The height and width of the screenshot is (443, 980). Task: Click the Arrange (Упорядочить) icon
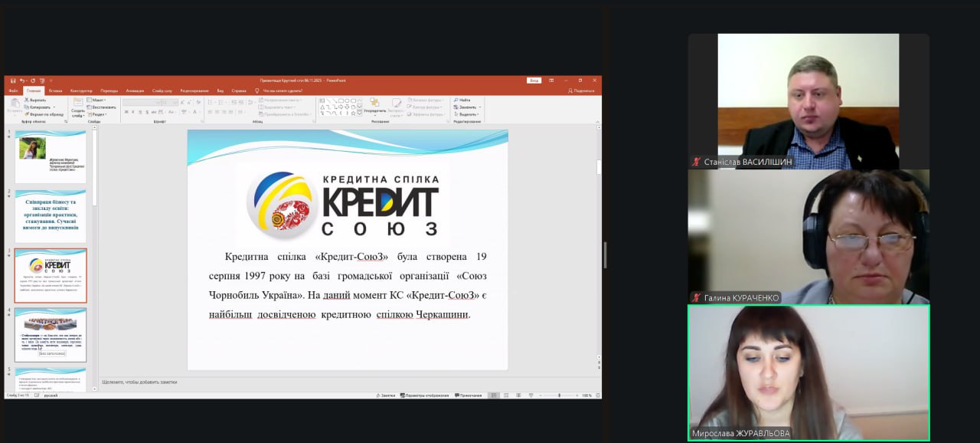coord(374,104)
